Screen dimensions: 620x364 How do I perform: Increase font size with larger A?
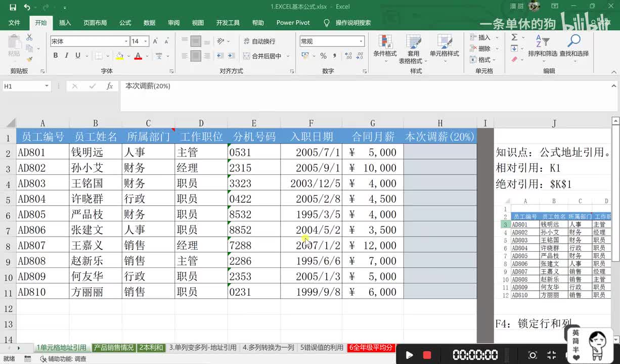coord(155,41)
